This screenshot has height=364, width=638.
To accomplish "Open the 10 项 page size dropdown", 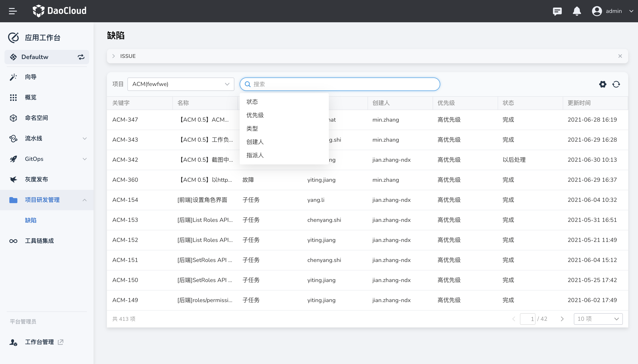I will point(598,319).
